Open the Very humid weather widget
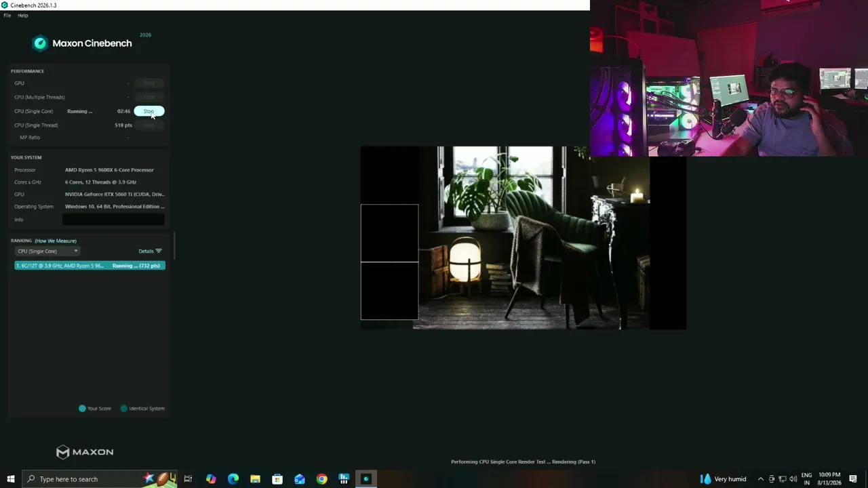 pyautogui.click(x=723, y=479)
